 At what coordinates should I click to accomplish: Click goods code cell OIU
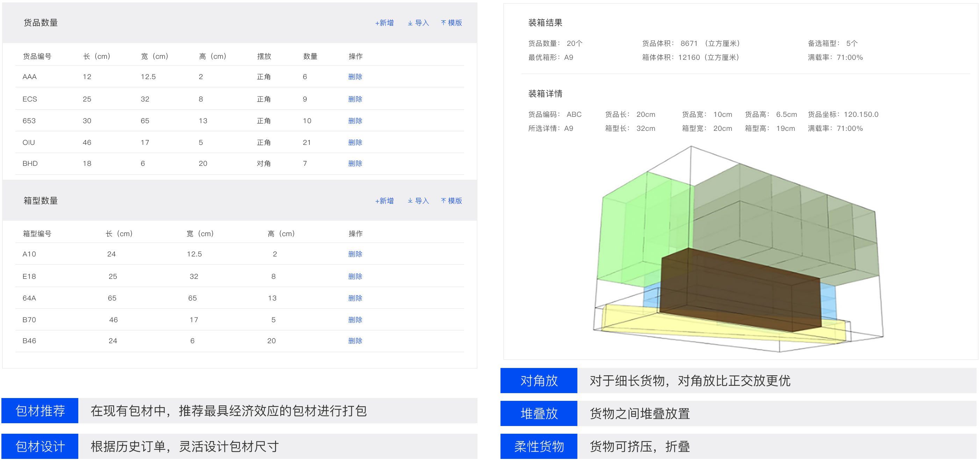(x=29, y=142)
